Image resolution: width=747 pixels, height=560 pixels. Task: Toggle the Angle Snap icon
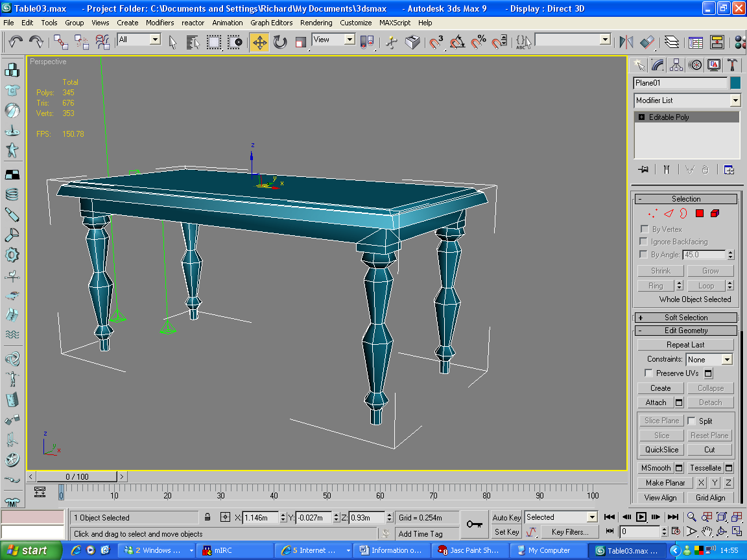click(457, 42)
